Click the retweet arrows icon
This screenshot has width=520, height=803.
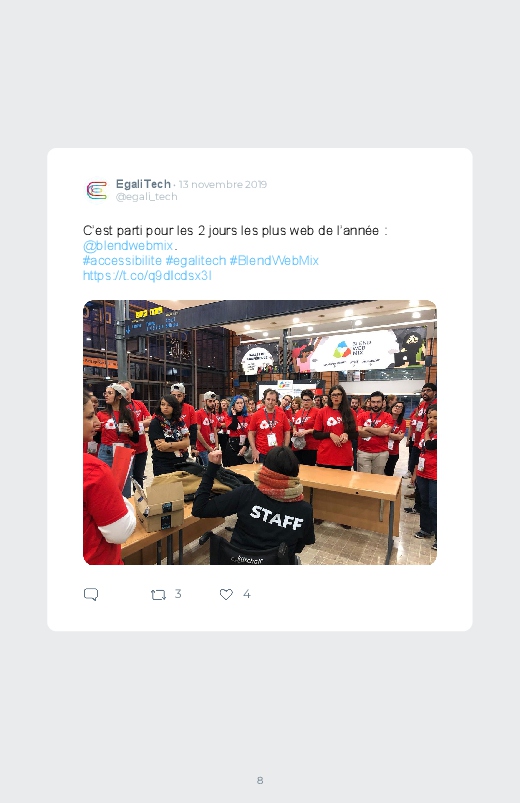click(158, 595)
